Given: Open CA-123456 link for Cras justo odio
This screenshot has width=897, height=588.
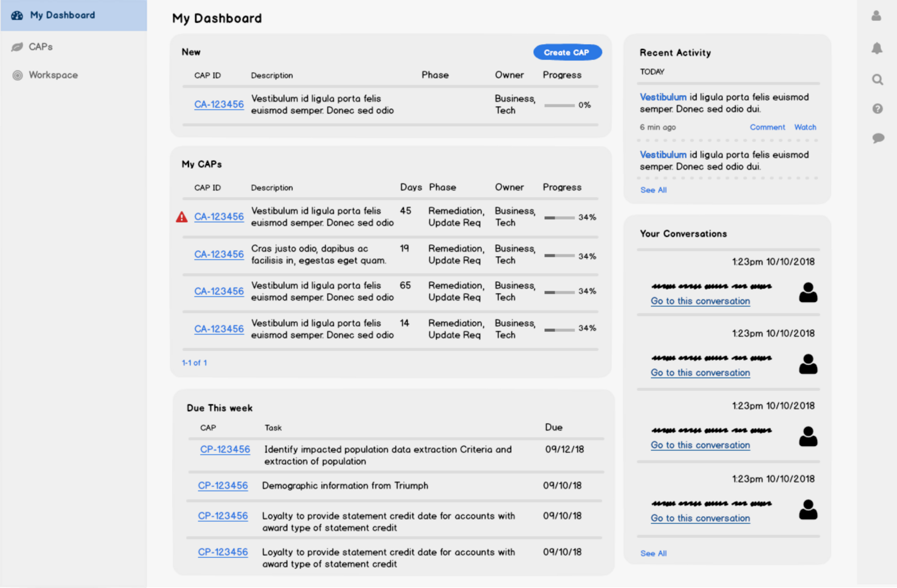Looking at the screenshot, I should [219, 254].
